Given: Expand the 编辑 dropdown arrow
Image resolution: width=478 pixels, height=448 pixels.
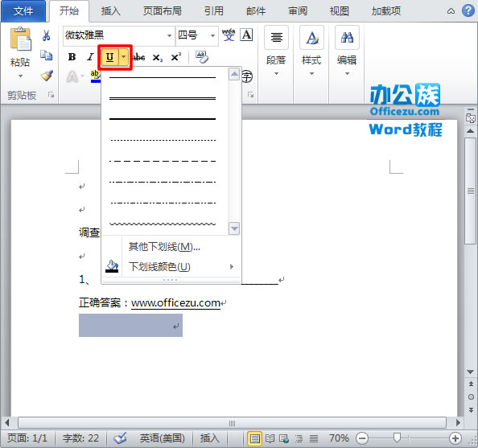Looking at the screenshot, I should coord(347,73).
